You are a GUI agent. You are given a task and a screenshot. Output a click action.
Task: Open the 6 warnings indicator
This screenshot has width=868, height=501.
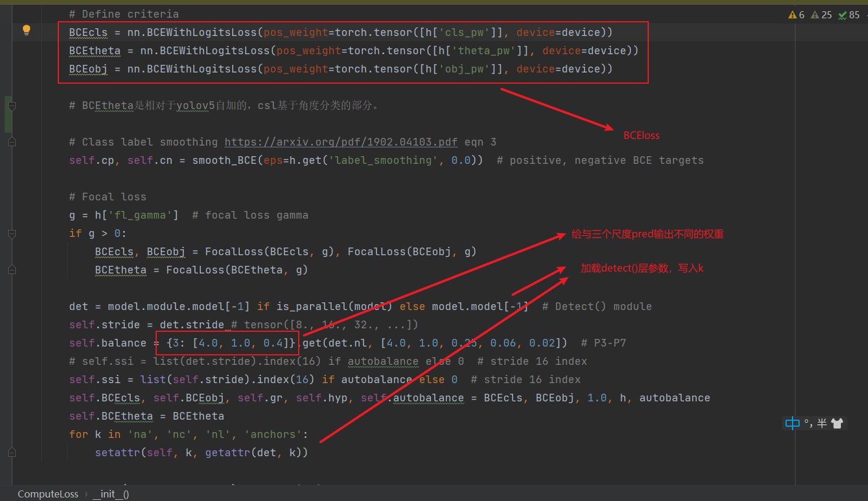[x=796, y=15]
